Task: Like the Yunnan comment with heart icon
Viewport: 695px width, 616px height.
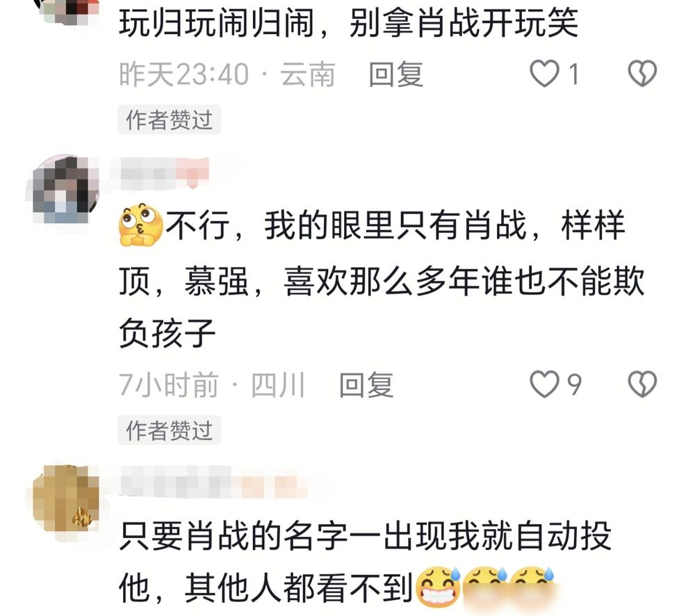Action: coord(544,74)
